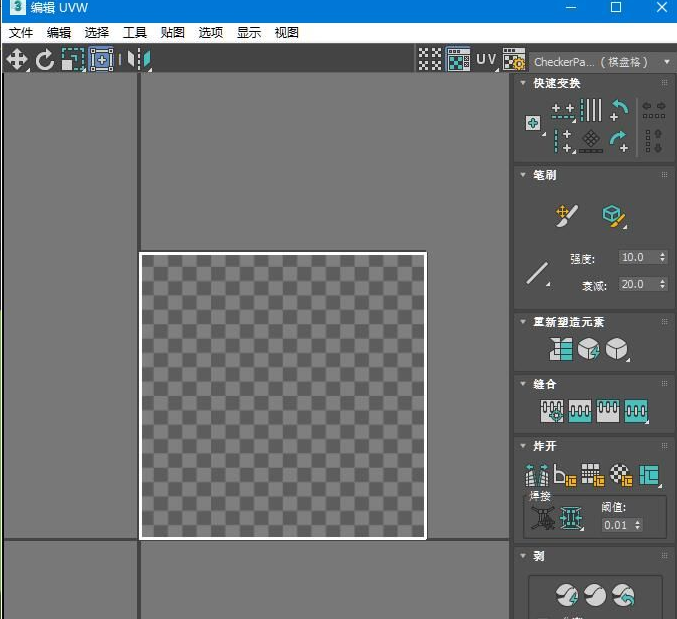Viewport: 677px width, 619px height.
Task: Click Flatten by Smoothing Group icon
Action: 593,475
